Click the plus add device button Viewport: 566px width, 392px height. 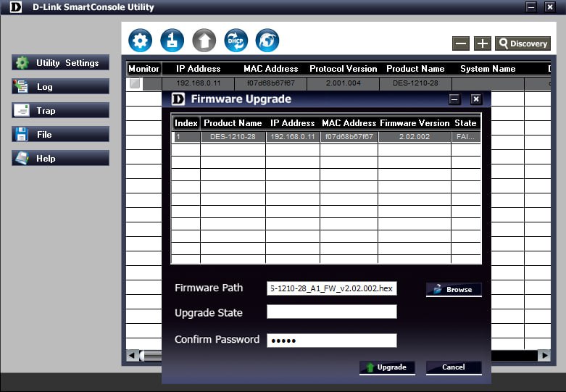point(482,43)
